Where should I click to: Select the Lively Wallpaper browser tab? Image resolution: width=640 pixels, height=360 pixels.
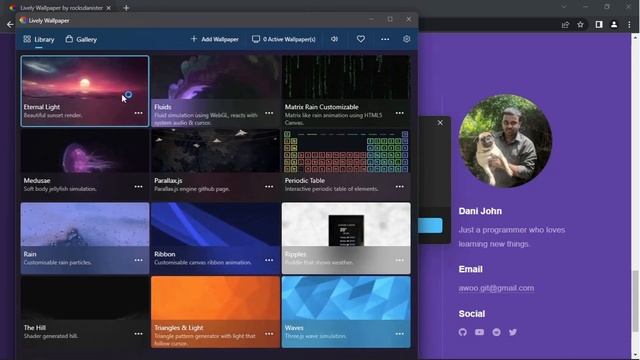pos(60,8)
